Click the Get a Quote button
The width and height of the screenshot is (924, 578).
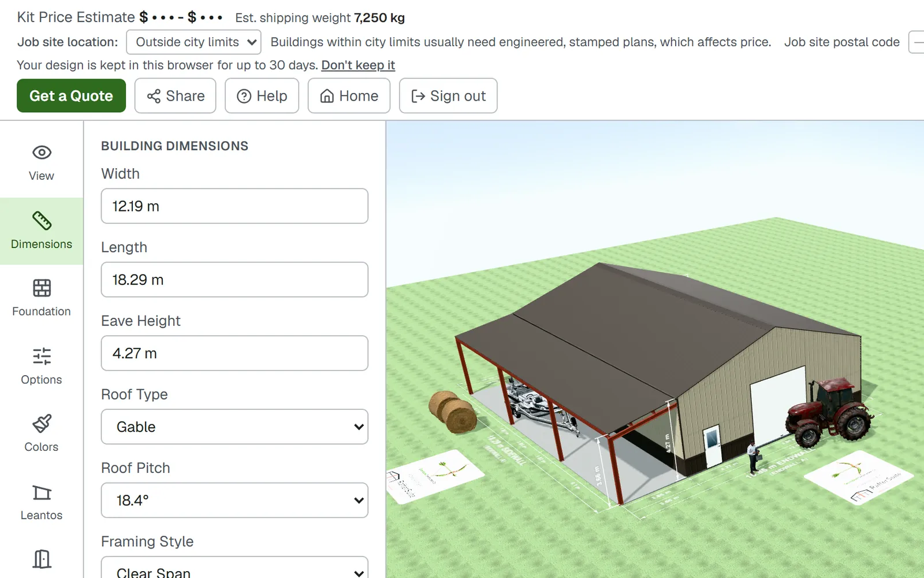point(71,96)
